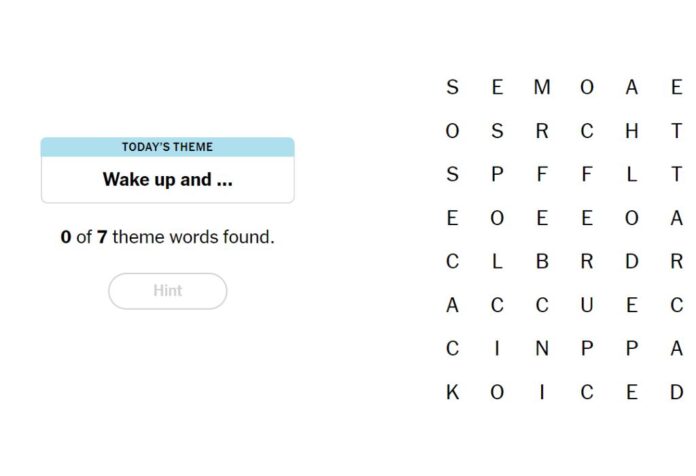Screen dimensions: 696x476
Task: Click the Today's Theme header
Action: (x=167, y=147)
